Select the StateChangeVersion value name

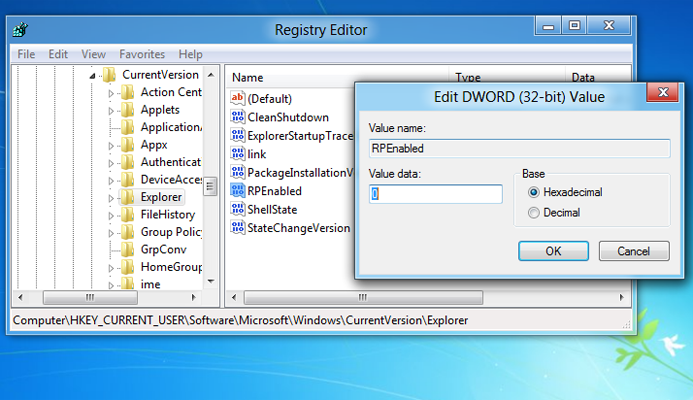299,228
